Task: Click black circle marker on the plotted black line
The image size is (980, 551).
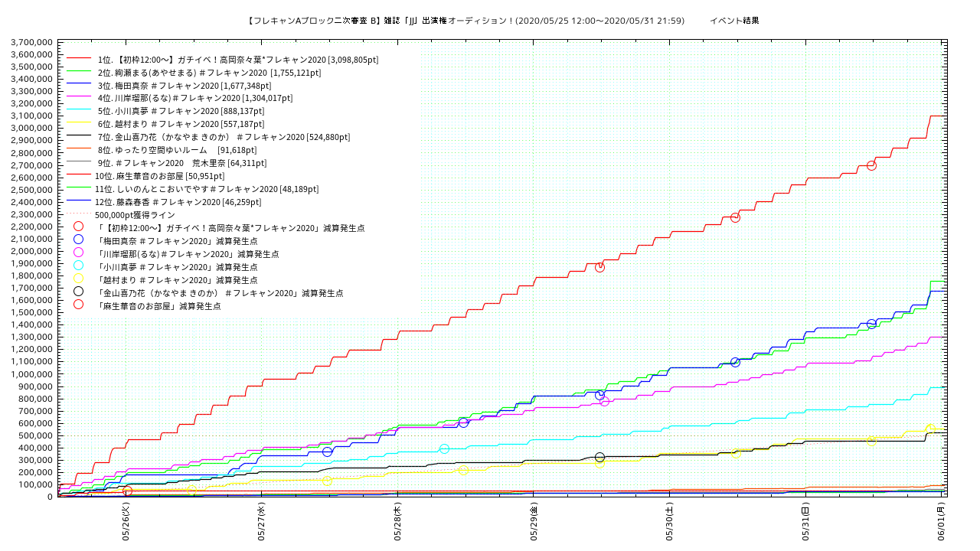Action: [x=599, y=457]
